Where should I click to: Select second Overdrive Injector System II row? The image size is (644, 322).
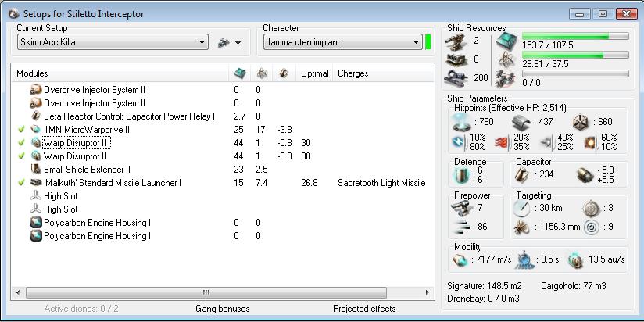[x=222, y=103]
